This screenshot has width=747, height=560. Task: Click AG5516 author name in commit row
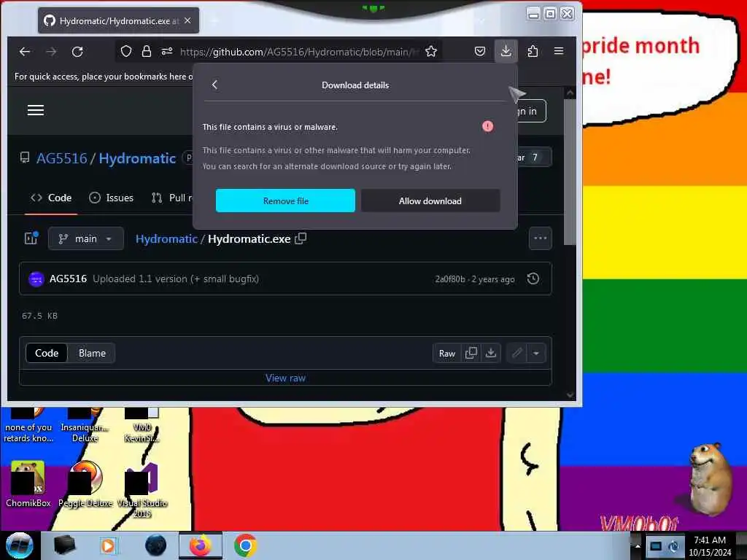(x=68, y=279)
